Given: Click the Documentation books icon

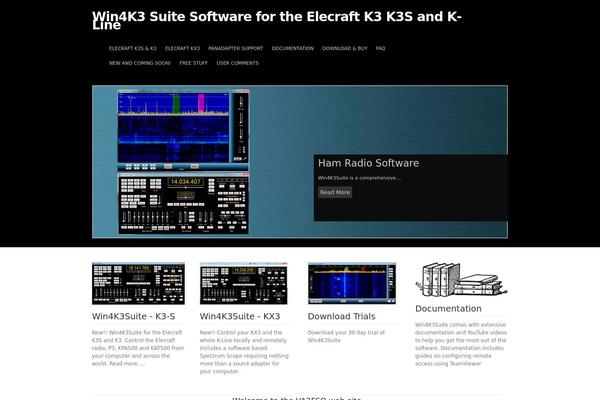Looking at the screenshot, I should tap(461, 280).
